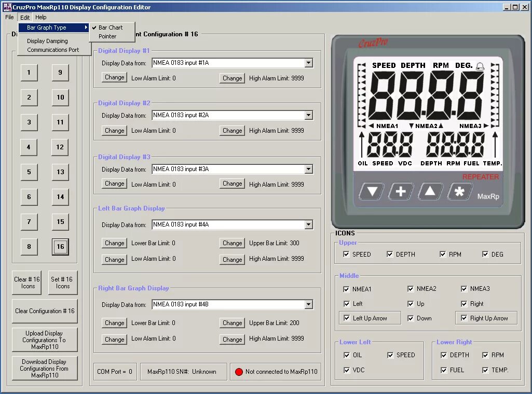532x394 pixels.
Task: Uncheck the Right Up Arrow checkbox
Action: (464, 318)
